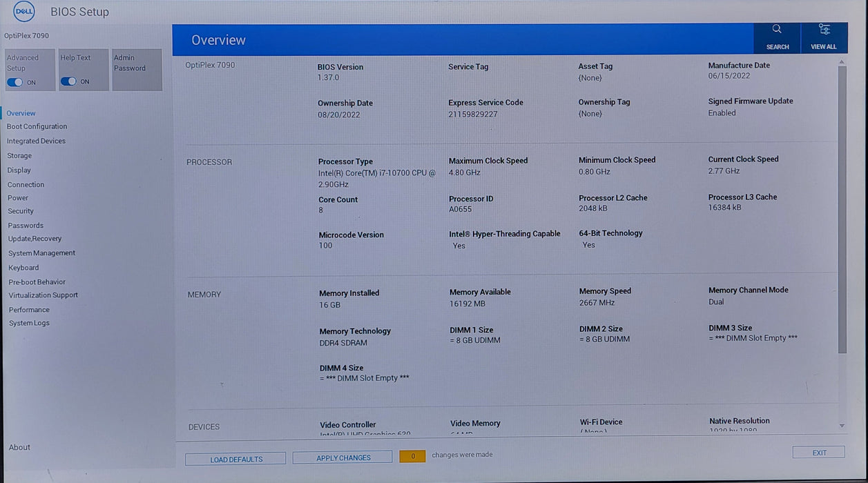
Task: Click the APPLY CHANGES button
Action: pyautogui.click(x=343, y=457)
